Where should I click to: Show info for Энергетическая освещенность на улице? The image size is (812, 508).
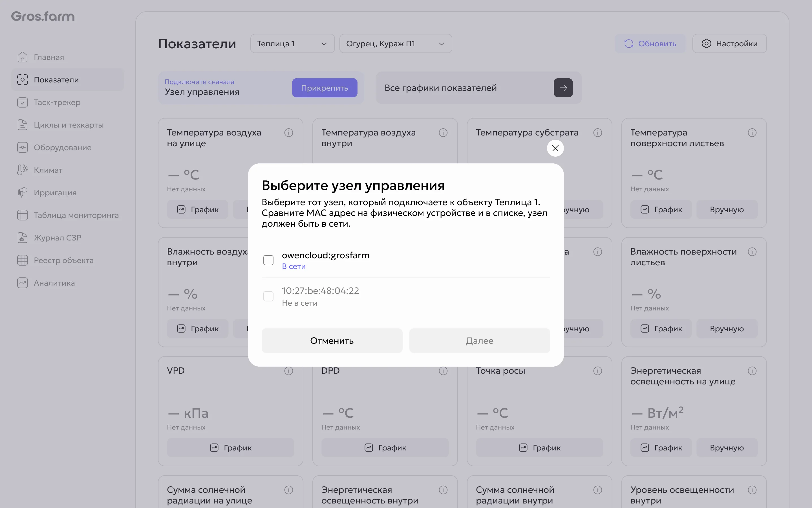[752, 371]
